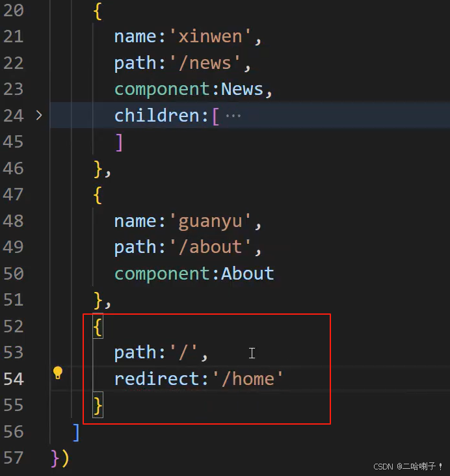Click the closing brace on line 55

(98, 405)
